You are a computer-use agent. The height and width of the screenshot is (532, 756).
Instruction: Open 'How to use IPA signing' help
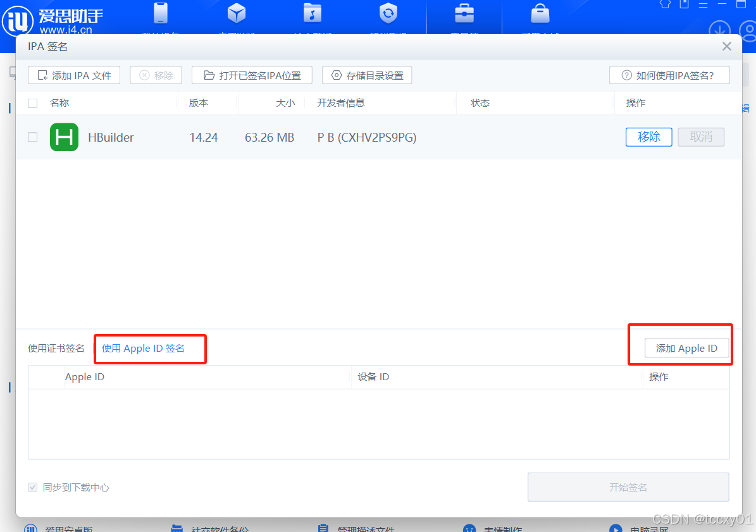click(x=669, y=75)
